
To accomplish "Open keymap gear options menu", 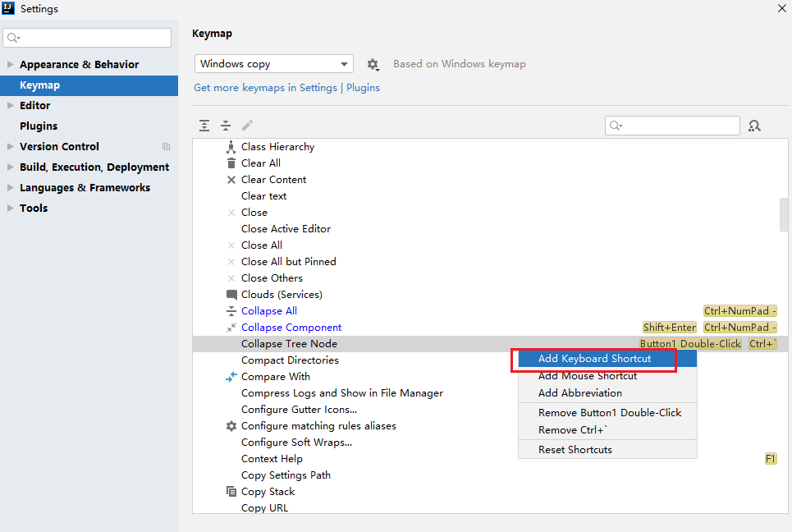I will tap(373, 64).
